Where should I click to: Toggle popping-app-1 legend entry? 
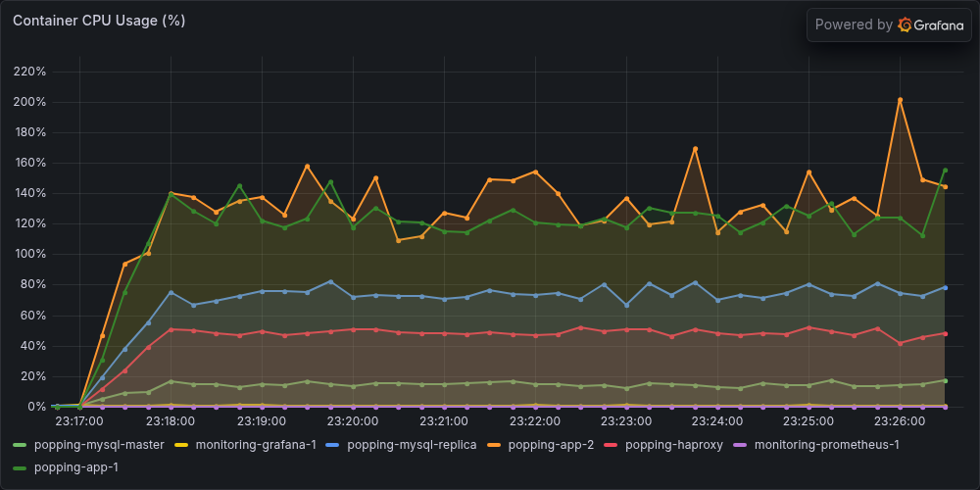(76, 466)
